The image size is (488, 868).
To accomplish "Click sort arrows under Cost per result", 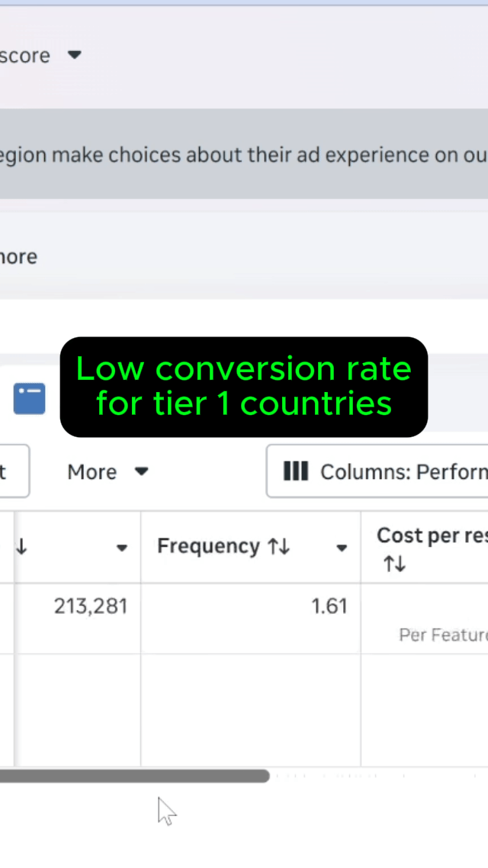I will [x=394, y=564].
